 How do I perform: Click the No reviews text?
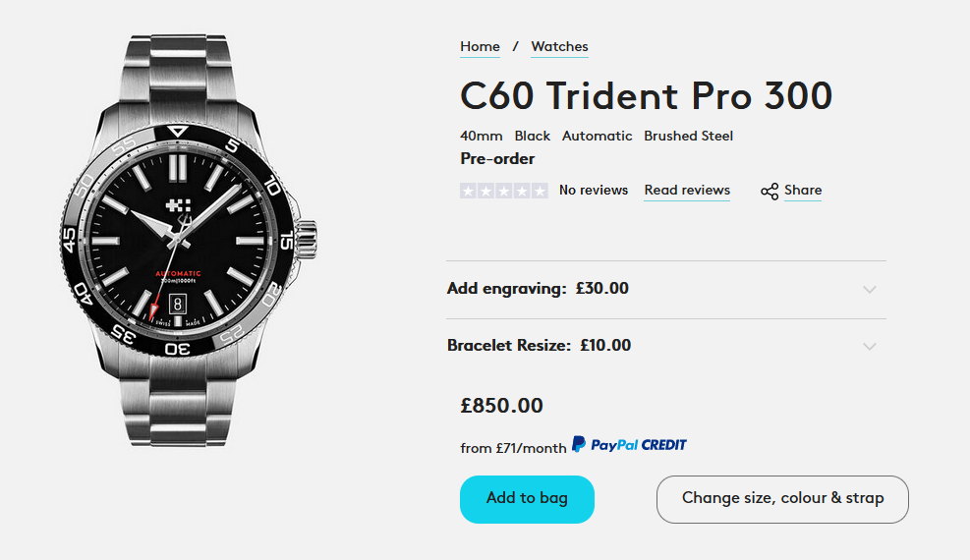tap(594, 191)
